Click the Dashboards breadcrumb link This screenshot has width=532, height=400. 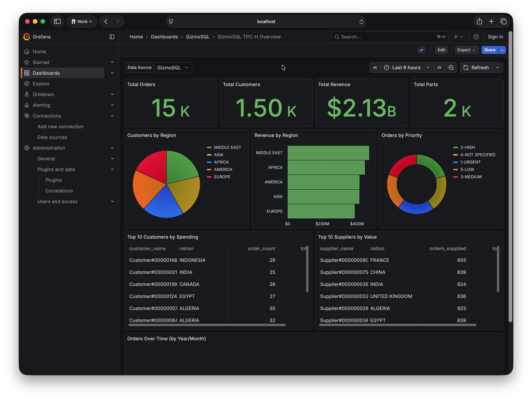click(x=164, y=37)
